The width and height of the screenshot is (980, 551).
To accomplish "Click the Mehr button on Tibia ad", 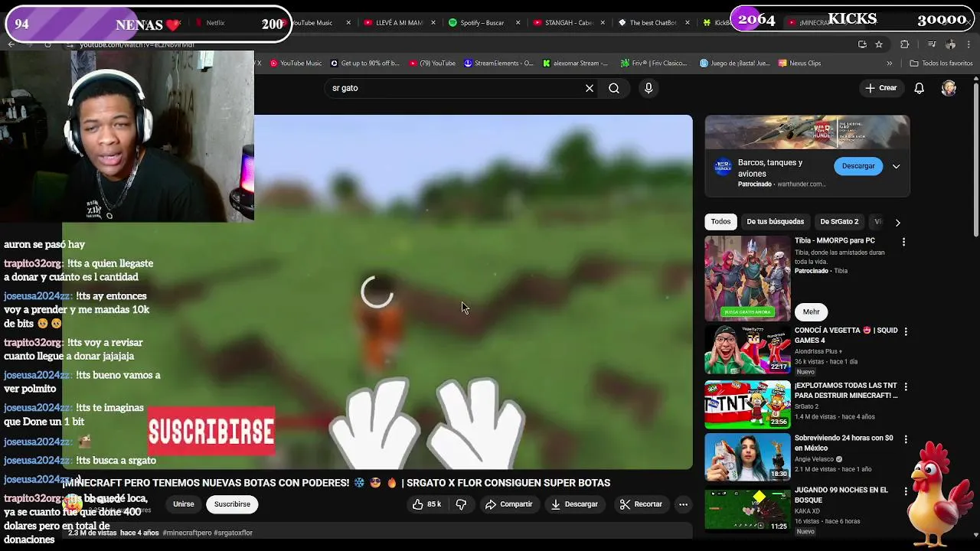I will pyautogui.click(x=812, y=311).
